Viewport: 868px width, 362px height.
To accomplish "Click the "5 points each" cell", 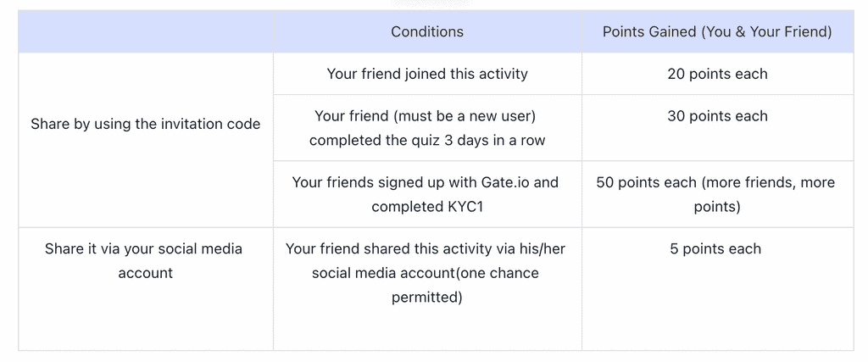I will pyautogui.click(x=717, y=248).
